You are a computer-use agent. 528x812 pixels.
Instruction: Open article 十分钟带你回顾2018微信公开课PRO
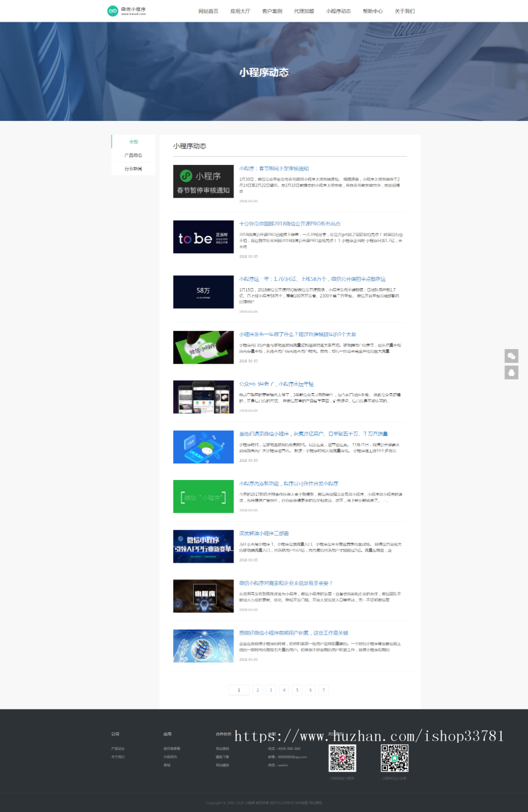pyautogui.click(x=290, y=224)
